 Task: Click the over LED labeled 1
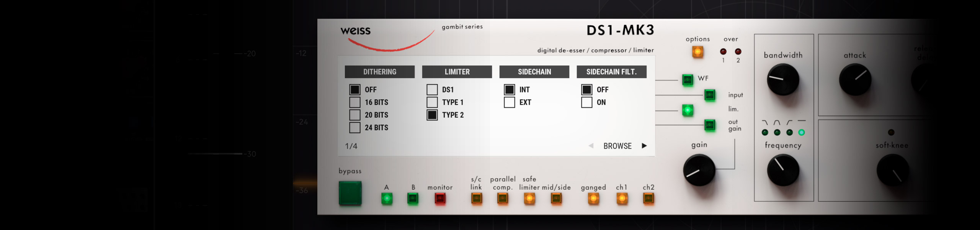point(723,51)
